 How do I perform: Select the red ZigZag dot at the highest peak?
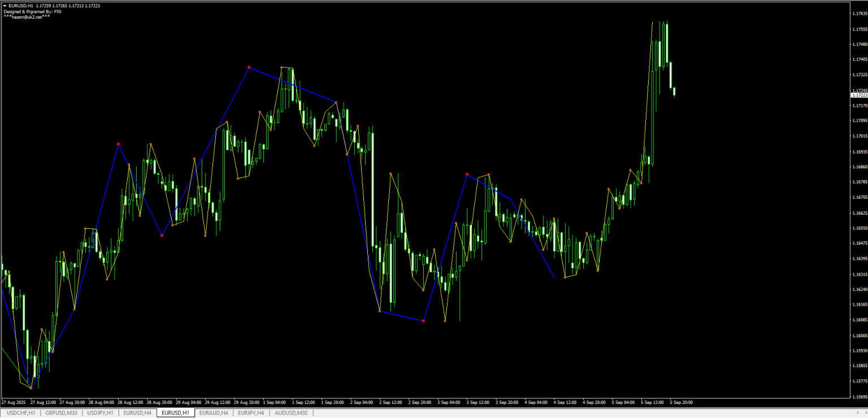(x=249, y=67)
